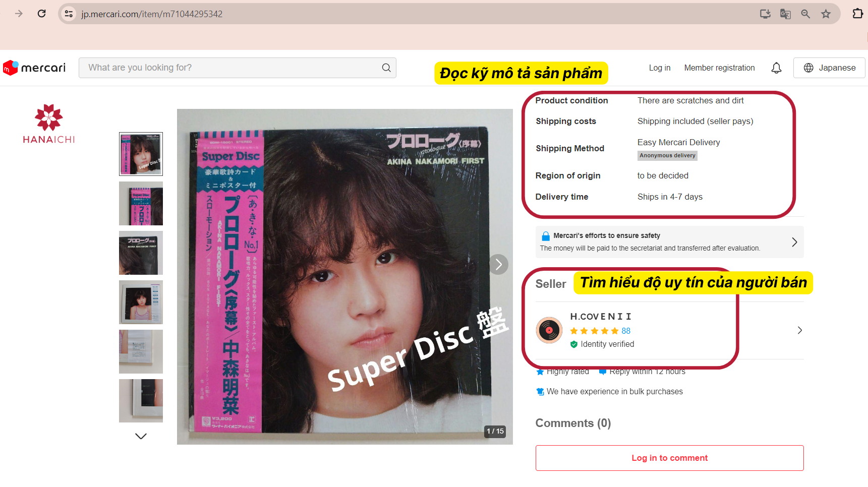Click the zoom magnifier icon in address bar
Viewport: 868px width, 487px height.
point(805,14)
